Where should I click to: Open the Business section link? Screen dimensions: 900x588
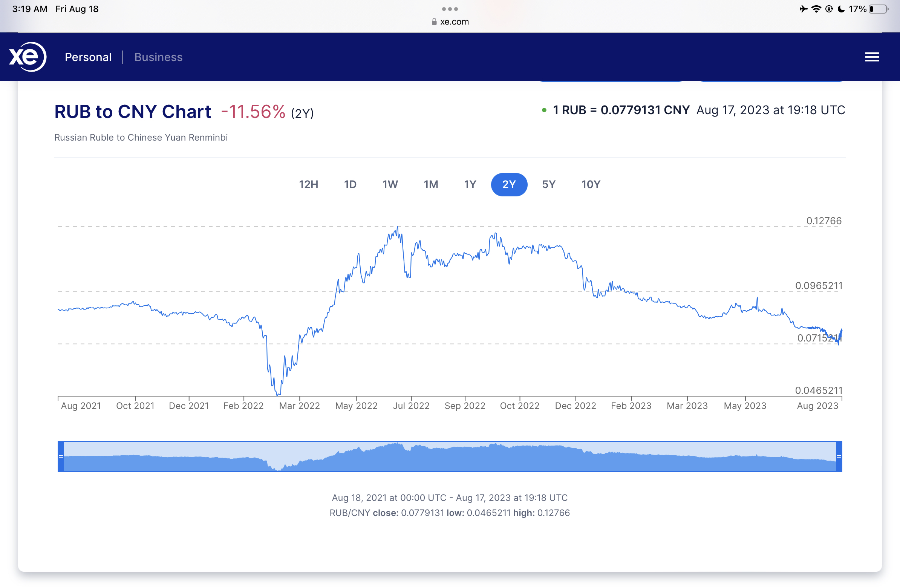[x=158, y=57]
